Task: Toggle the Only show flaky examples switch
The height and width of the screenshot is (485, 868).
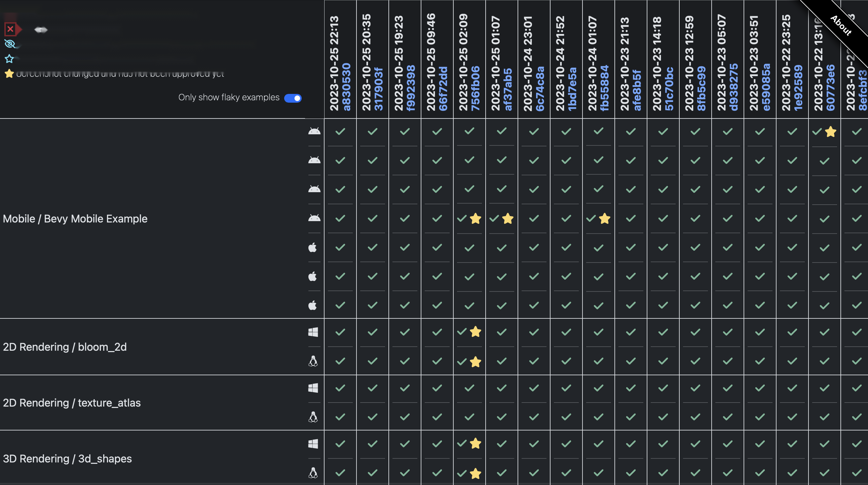Action: [x=293, y=98]
